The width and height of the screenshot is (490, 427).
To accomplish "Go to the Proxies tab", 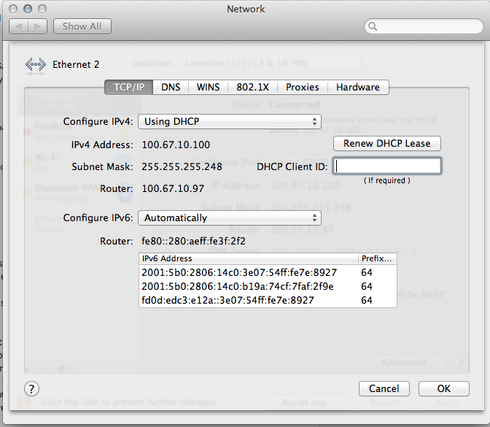I will [x=302, y=87].
